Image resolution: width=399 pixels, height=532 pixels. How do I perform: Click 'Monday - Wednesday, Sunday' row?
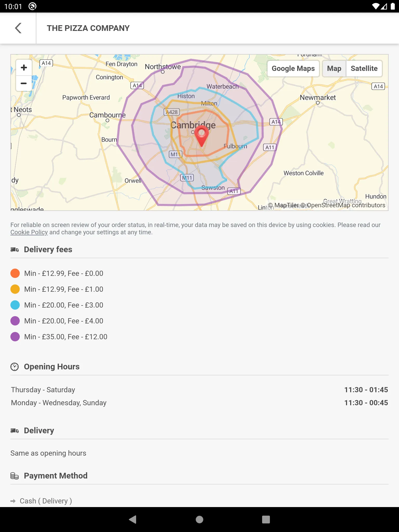click(x=199, y=403)
